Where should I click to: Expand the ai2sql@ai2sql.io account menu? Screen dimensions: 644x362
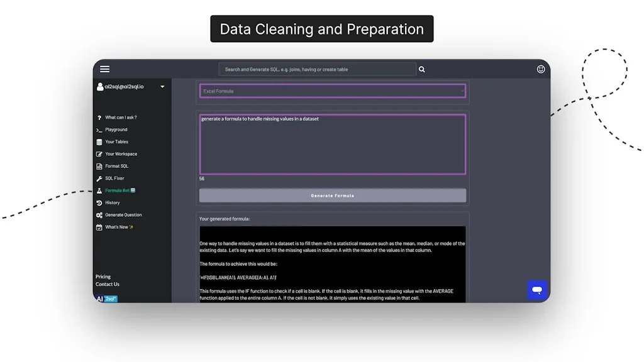(x=162, y=87)
